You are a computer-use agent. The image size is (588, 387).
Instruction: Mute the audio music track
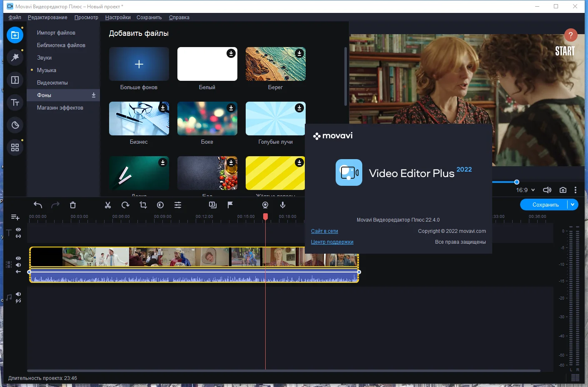(x=18, y=294)
